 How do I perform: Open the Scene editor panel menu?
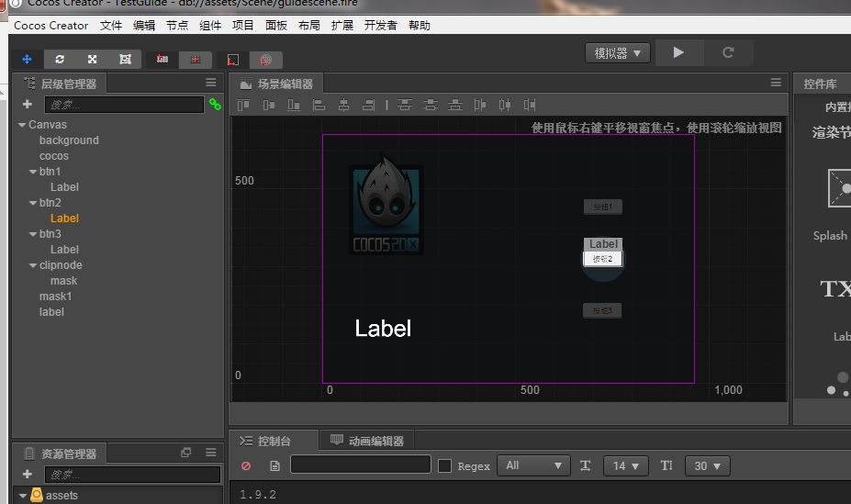pyautogui.click(x=776, y=83)
